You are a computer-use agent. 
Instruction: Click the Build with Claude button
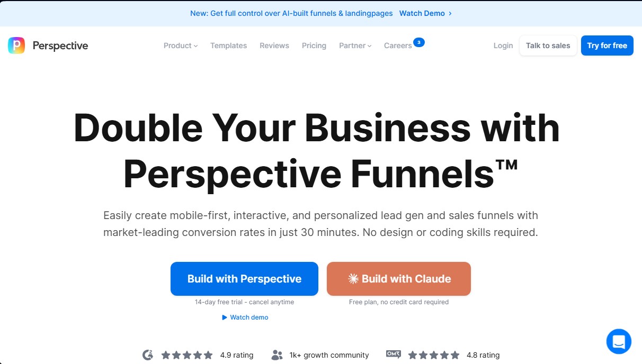[x=399, y=279]
